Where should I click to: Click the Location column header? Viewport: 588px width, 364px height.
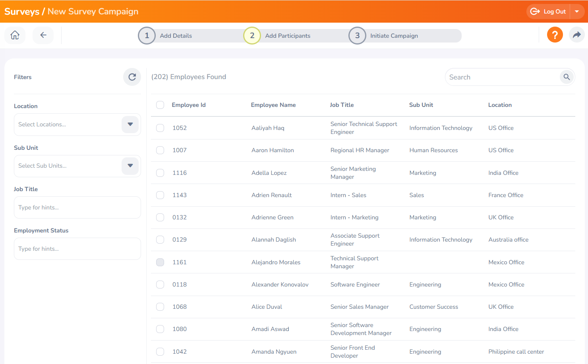pyautogui.click(x=500, y=105)
